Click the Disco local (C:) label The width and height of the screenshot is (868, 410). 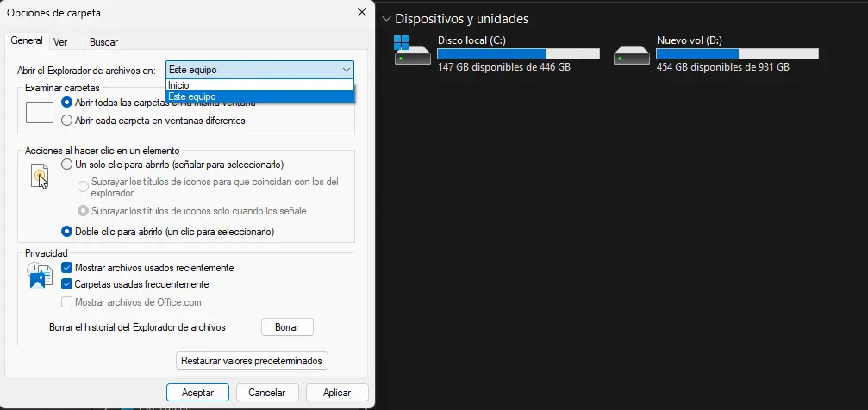[x=471, y=40]
